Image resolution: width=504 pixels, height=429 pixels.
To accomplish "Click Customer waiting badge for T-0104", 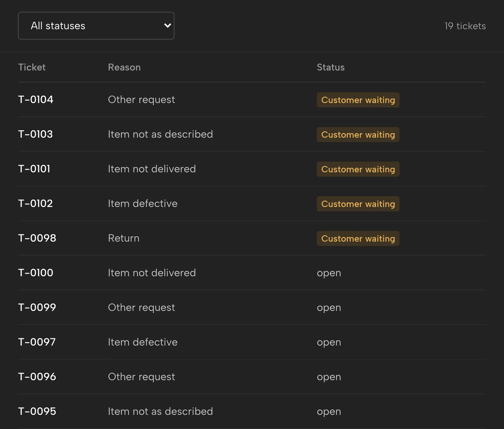I will 358,100.
